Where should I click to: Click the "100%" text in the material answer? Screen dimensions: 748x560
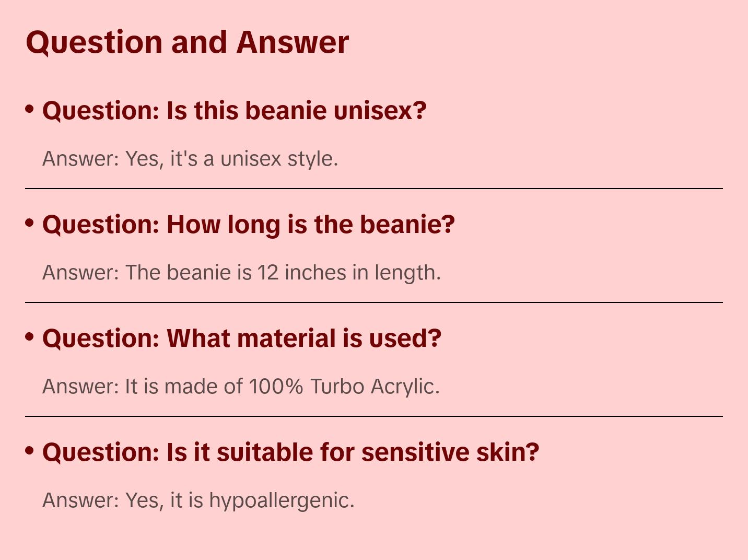[x=276, y=387]
